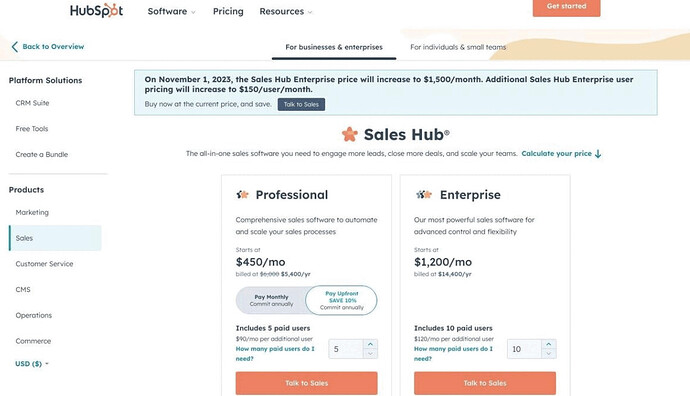Expand the Resources dropdown menu

(x=286, y=11)
